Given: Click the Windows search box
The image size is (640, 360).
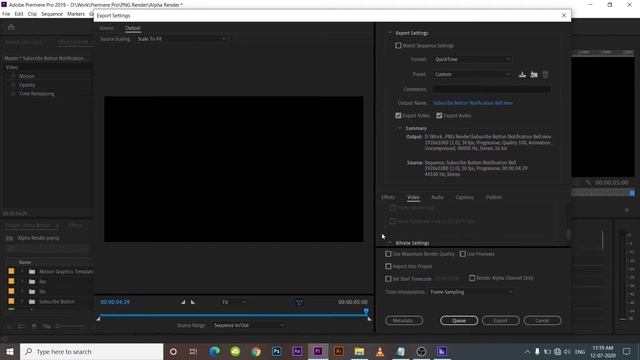Looking at the screenshot, I should point(91,351).
